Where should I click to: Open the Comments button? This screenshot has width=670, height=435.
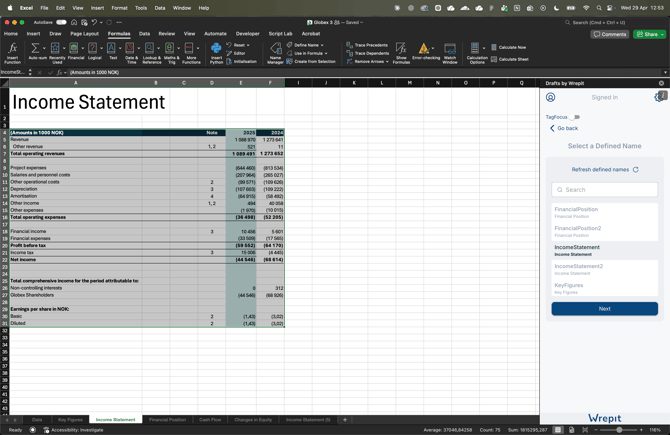coord(610,34)
